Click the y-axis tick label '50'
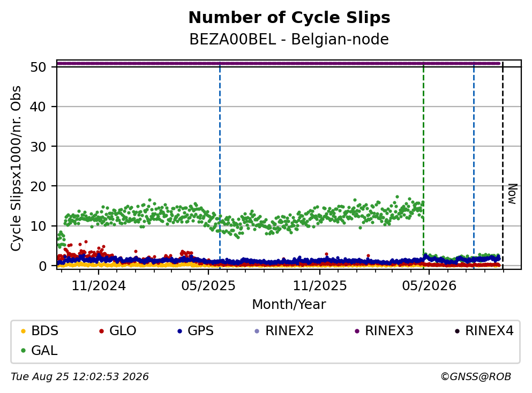The width and height of the screenshot is (532, 393). pos(38,67)
